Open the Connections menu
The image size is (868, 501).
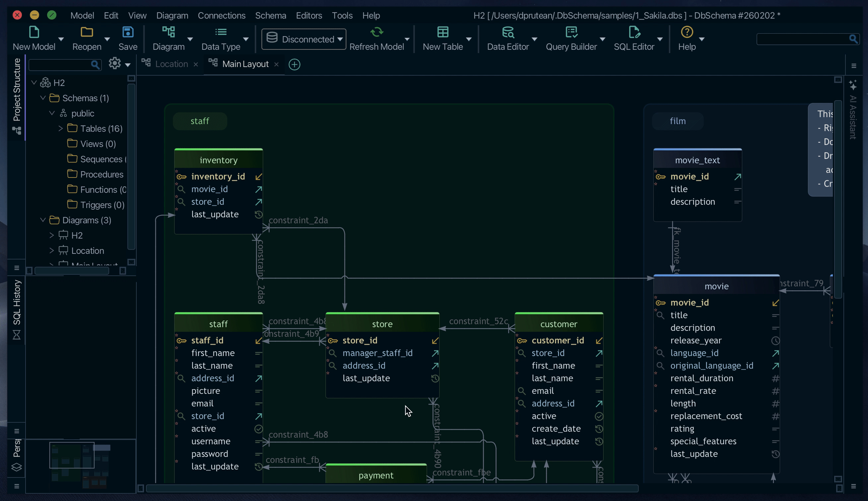click(x=222, y=15)
